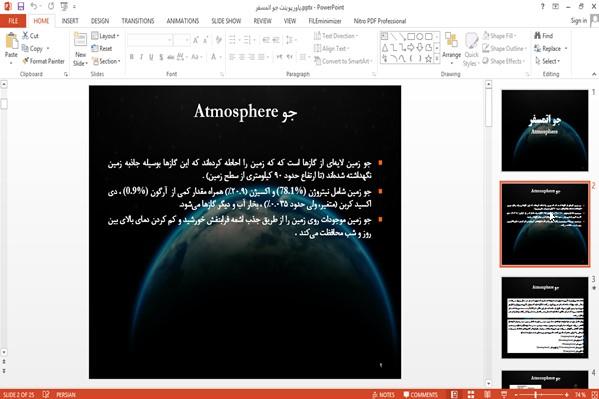The width and height of the screenshot is (599, 399).
Task: Click Increase Font Size icon
Action: pos(196,40)
